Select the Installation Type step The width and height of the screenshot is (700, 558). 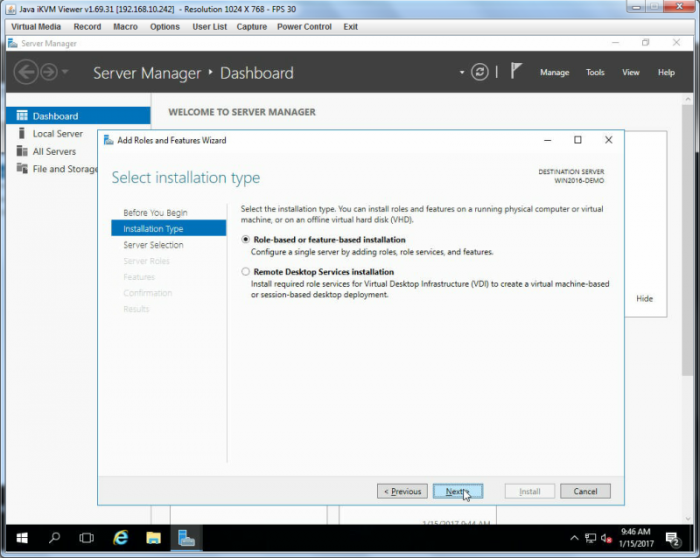168,229
